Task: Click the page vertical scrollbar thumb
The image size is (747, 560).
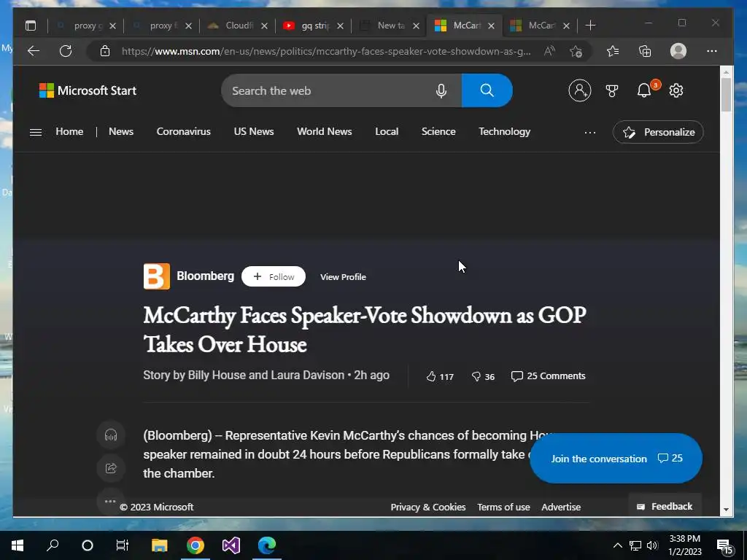Action: click(x=726, y=94)
